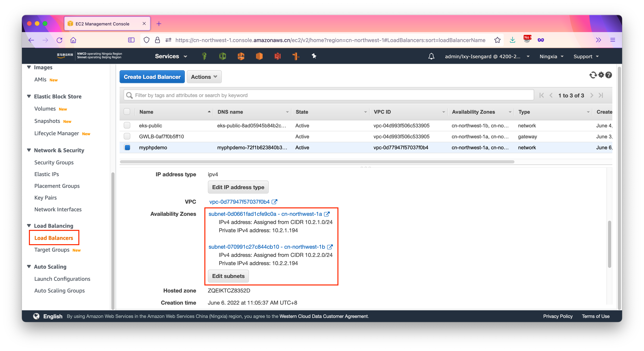644x351 pixels.
Task: Collapse the Network & Security section
Action: (x=29, y=150)
